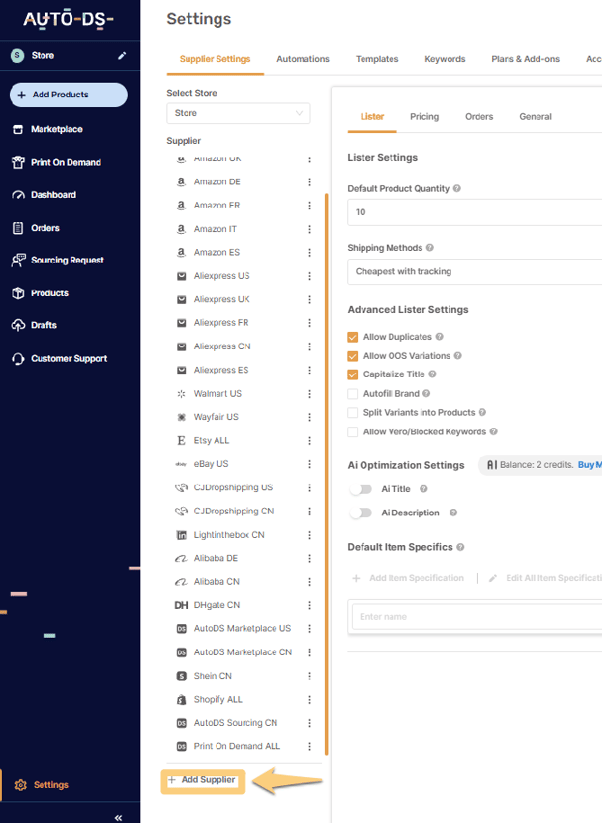Switch to the Templates tab
This screenshot has width=602, height=823.
pyautogui.click(x=377, y=59)
